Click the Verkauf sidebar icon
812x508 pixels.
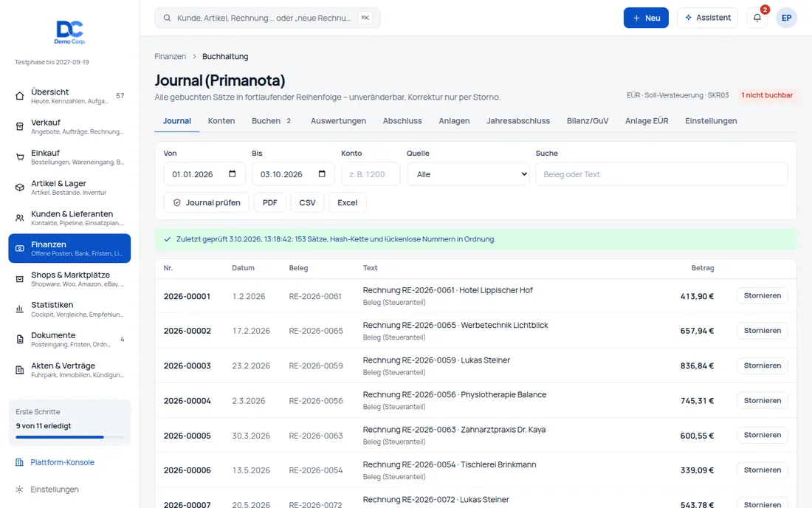(x=20, y=126)
